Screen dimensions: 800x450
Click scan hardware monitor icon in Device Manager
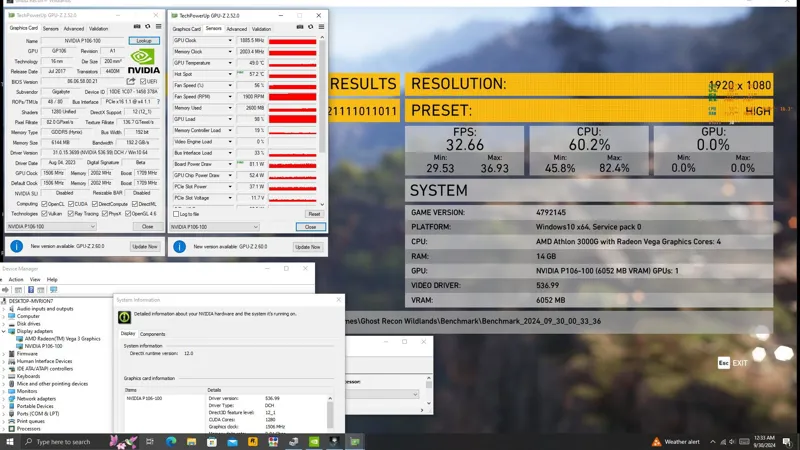(x=54, y=290)
